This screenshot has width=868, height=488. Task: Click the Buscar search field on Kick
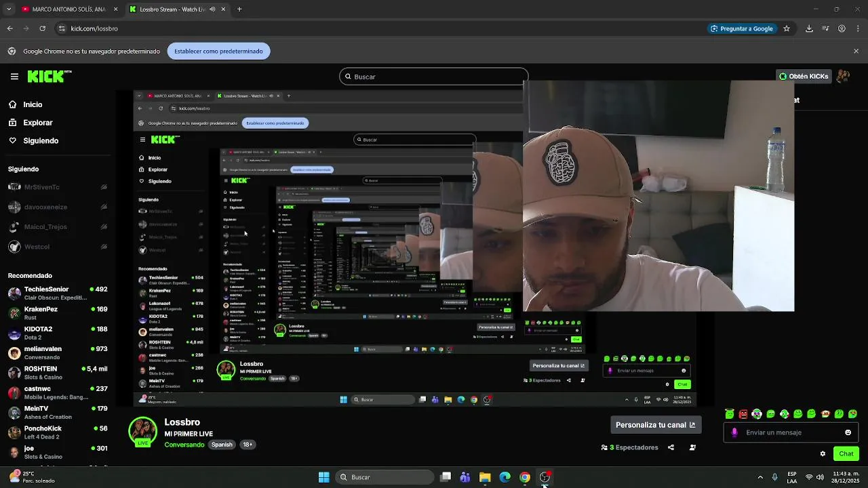pos(434,77)
